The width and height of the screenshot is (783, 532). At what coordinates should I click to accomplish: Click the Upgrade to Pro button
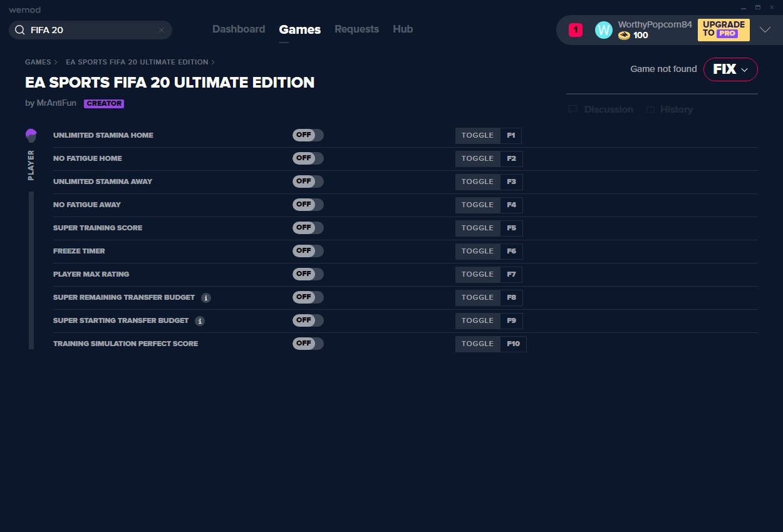[723, 29]
